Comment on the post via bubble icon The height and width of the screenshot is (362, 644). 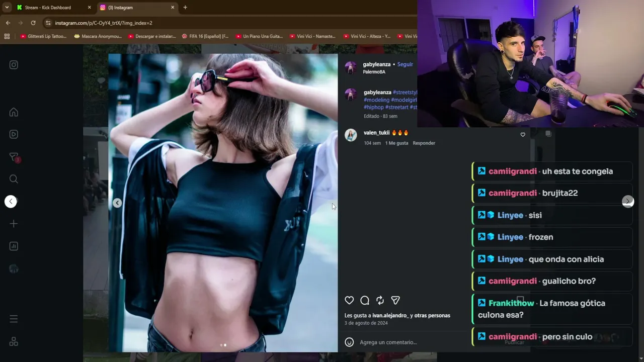click(365, 300)
